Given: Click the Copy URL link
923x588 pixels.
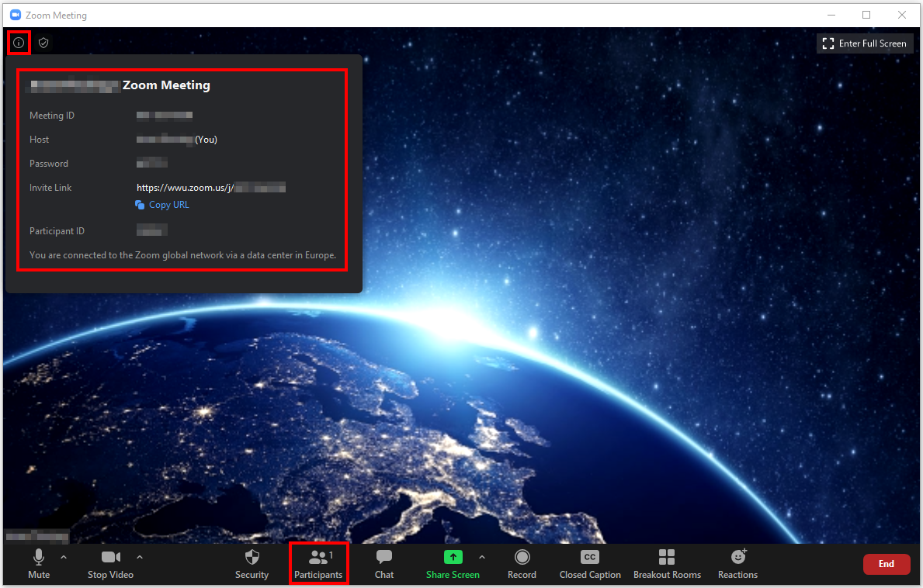Looking at the screenshot, I should (168, 205).
